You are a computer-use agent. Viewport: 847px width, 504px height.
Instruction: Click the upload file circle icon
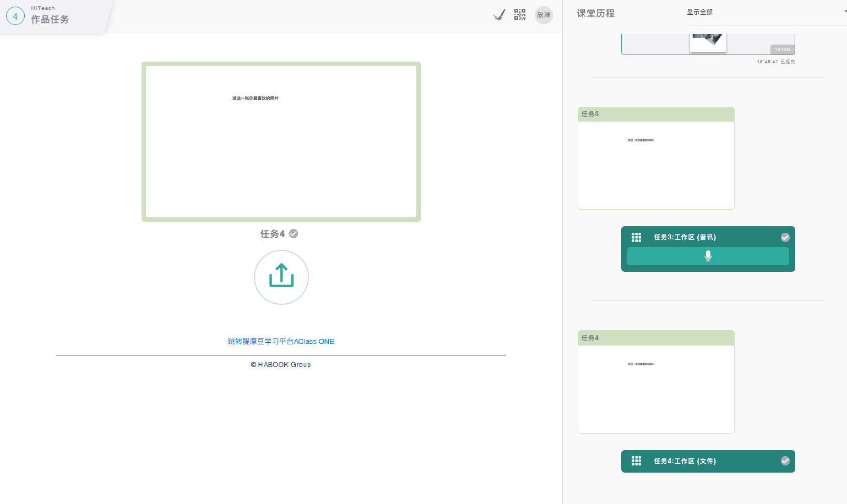point(281,277)
